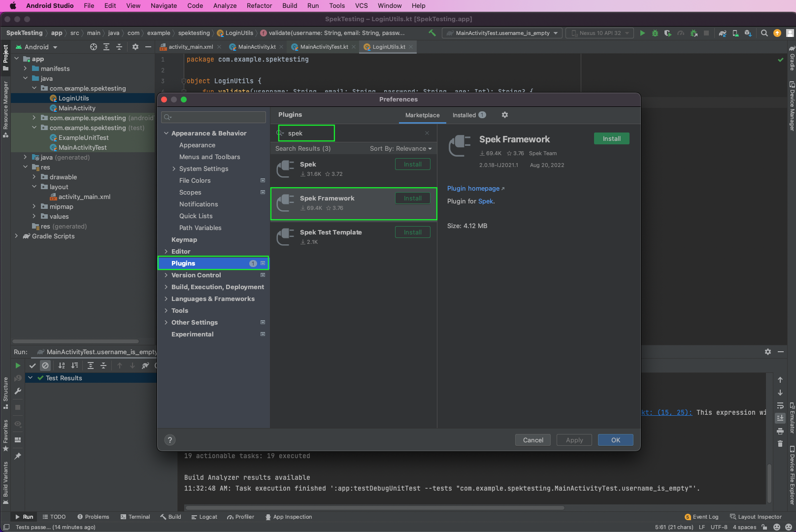Image resolution: width=796 pixels, height=532 pixels.
Task: Hide the Project panel with minus icon
Action: click(148, 47)
